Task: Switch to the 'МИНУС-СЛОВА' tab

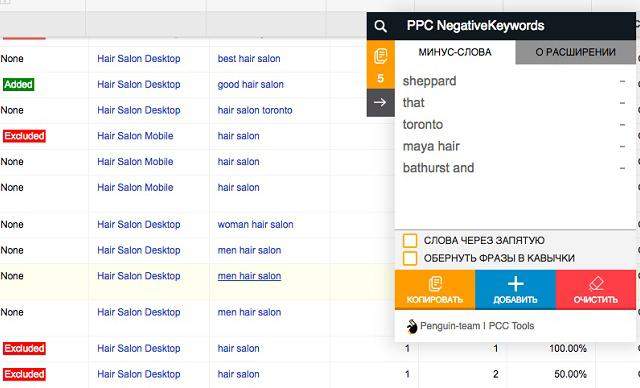Action: 455,52
